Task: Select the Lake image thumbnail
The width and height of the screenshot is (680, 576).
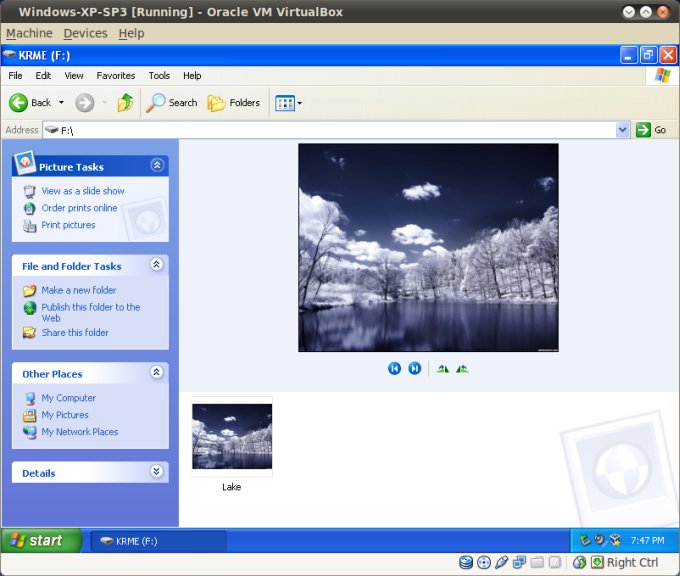Action: click(232, 436)
